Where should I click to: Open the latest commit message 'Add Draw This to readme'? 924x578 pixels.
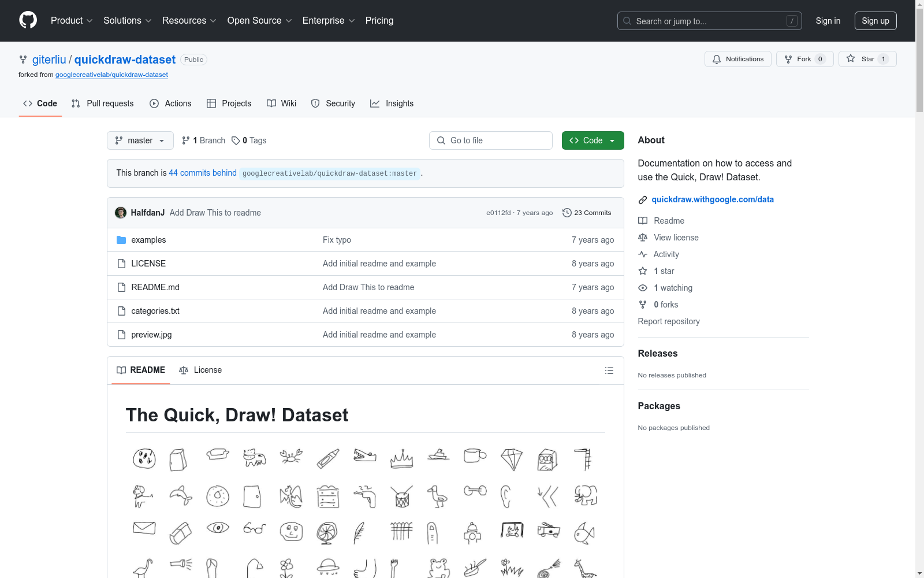(x=215, y=213)
